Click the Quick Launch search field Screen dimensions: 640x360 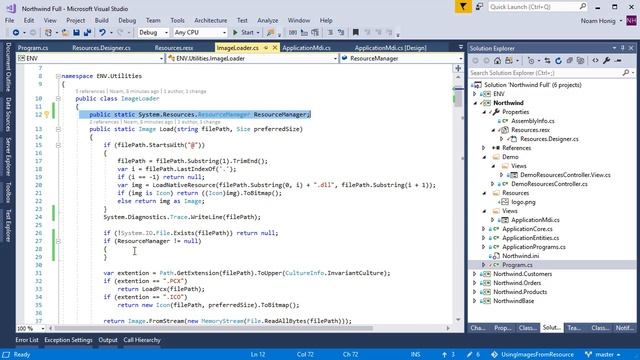(538, 7)
